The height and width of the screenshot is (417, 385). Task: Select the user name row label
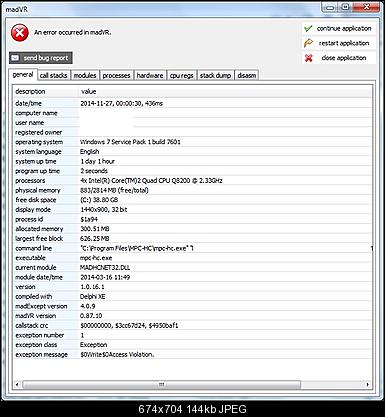[x=29, y=123]
